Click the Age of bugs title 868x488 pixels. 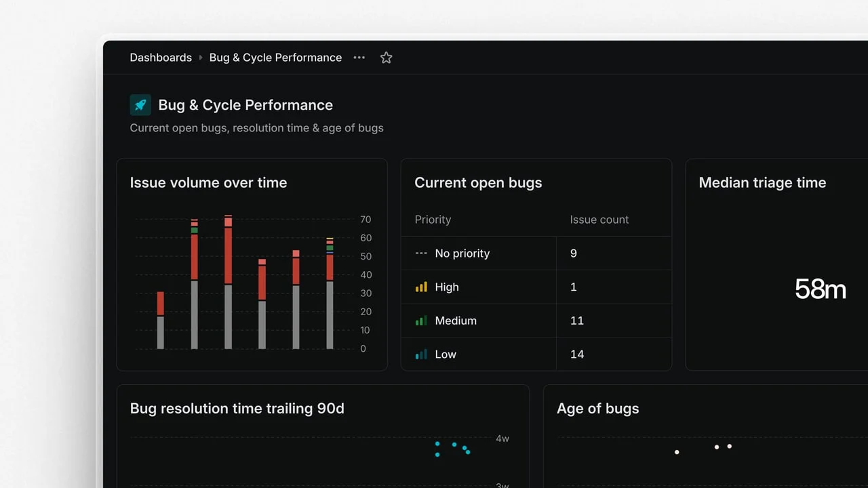[x=598, y=409]
